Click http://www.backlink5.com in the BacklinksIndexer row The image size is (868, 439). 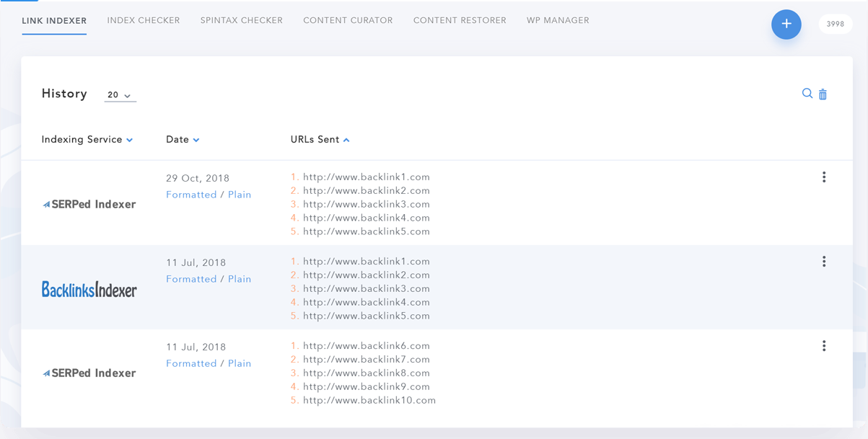pyautogui.click(x=367, y=316)
